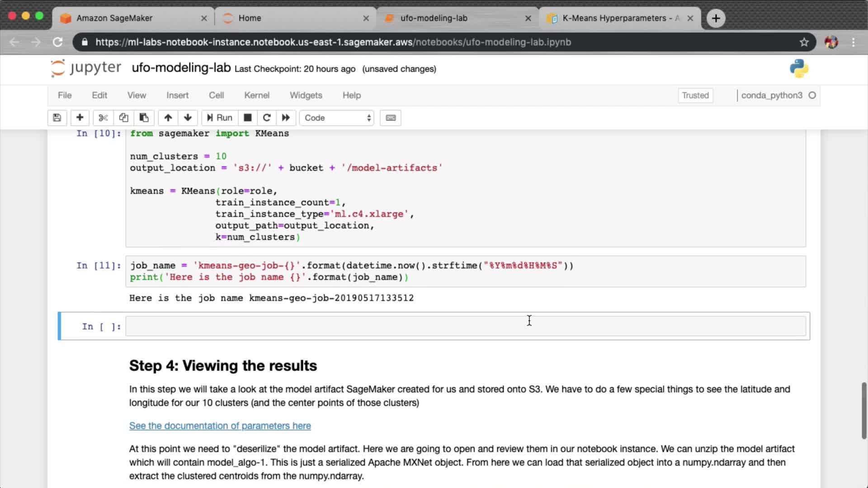The width and height of the screenshot is (868, 488).
Task: Click the save and checkpoint icon
Action: (x=57, y=118)
